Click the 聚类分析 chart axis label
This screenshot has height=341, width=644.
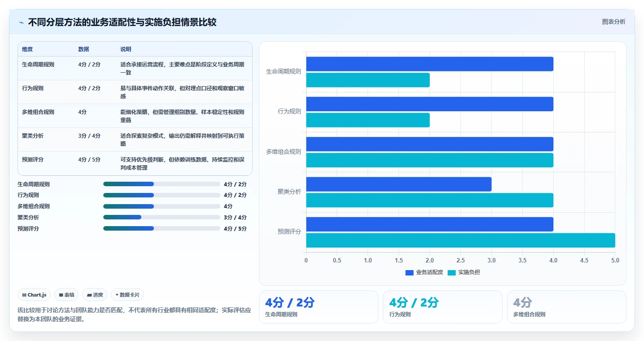tap(289, 192)
